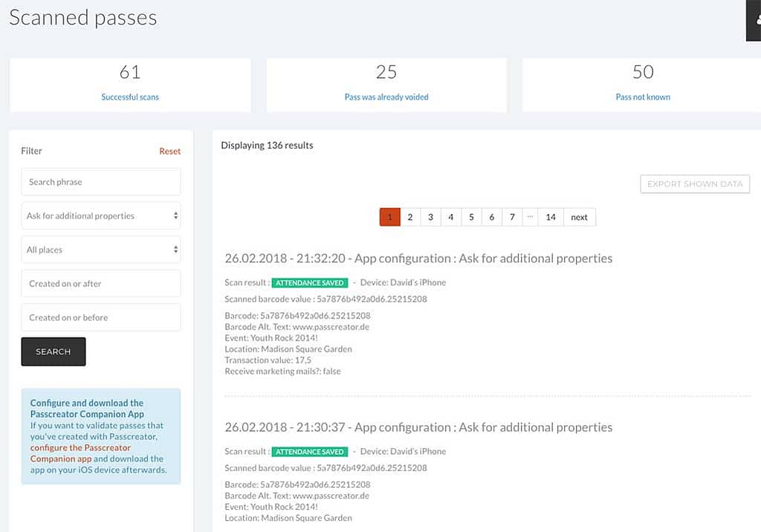Open the configure the Passcreator Companion app link
The height and width of the screenshot is (532, 761).
[x=80, y=453]
